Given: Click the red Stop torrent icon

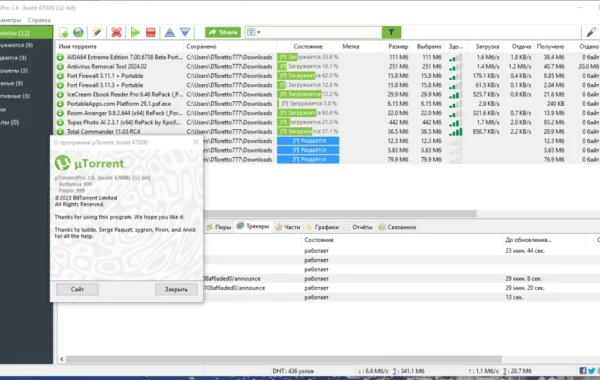Looking at the screenshot, I should pos(151,33).
